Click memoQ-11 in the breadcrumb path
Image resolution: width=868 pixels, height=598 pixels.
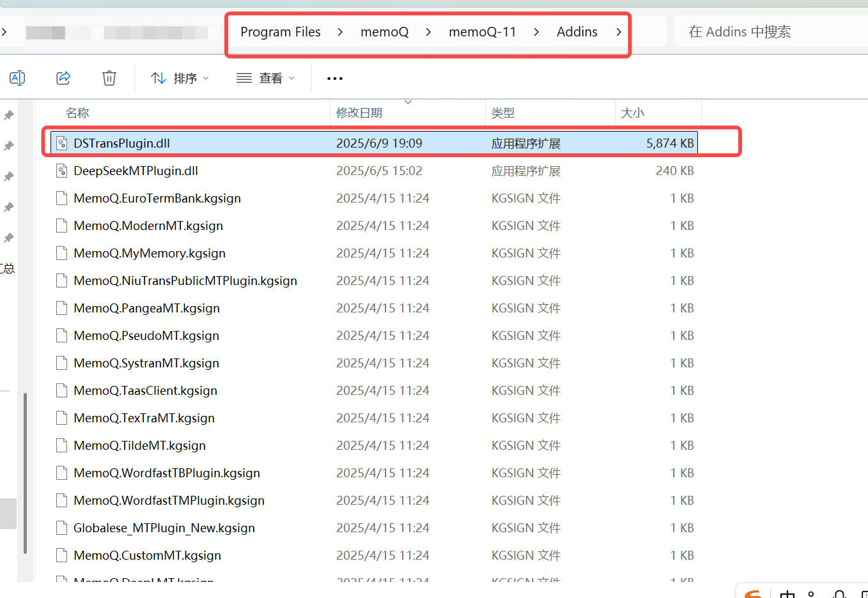[x=483, y=32]
